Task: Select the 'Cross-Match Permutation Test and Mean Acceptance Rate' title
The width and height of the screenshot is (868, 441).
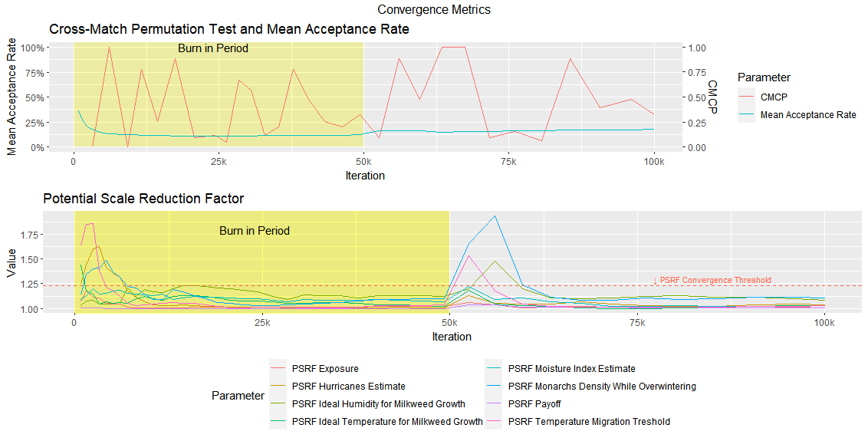Action: (x=229, y=29)
